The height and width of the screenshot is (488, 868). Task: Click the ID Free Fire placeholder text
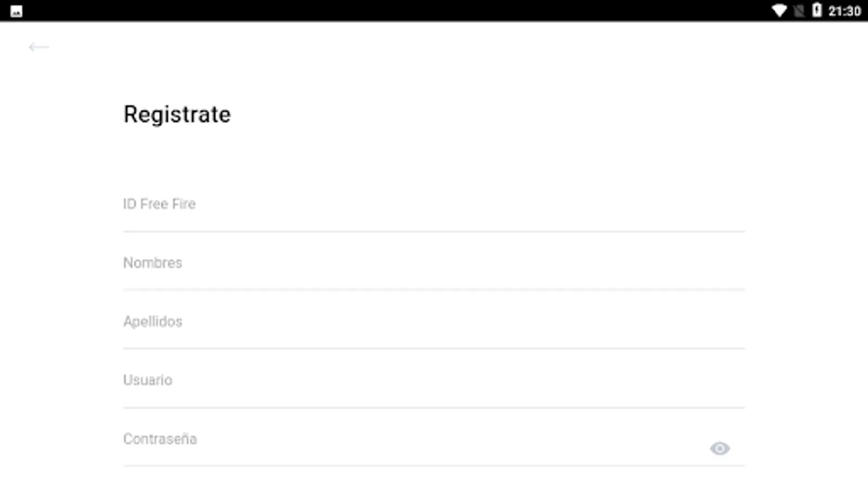coord(159,204)
